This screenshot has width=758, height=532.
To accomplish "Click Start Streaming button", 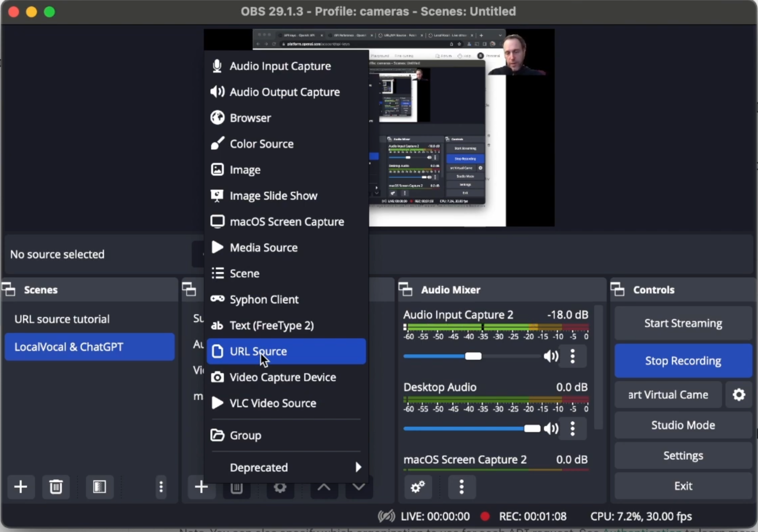I will [683, 323].
